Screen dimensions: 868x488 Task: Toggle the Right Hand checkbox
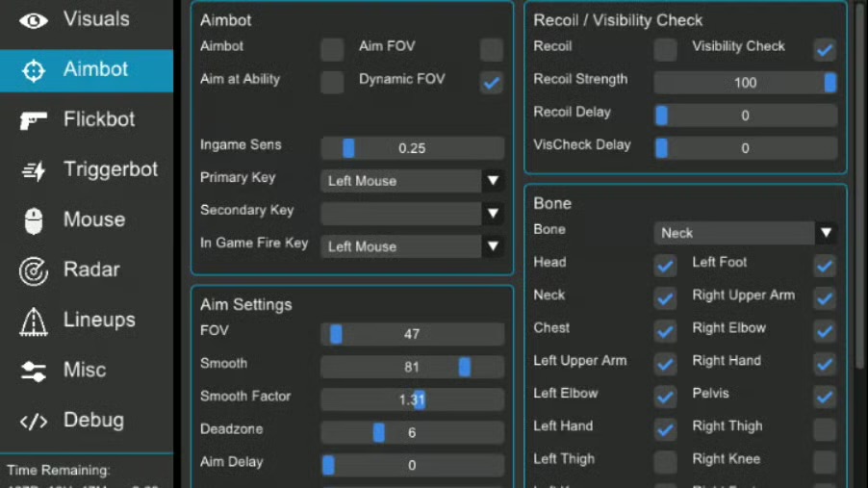pos(825,364)
